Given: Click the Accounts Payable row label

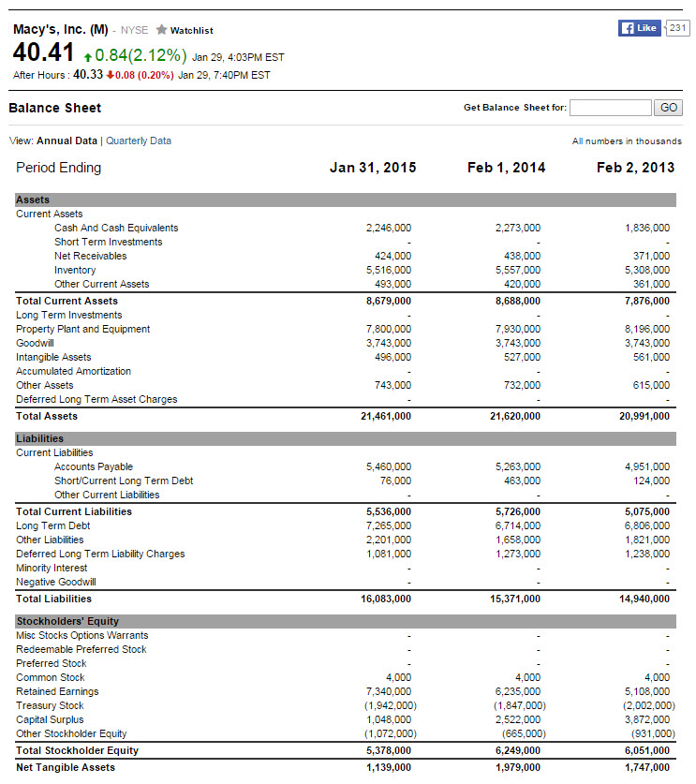Looking at the screenshot, I should [x=94, y=466].
